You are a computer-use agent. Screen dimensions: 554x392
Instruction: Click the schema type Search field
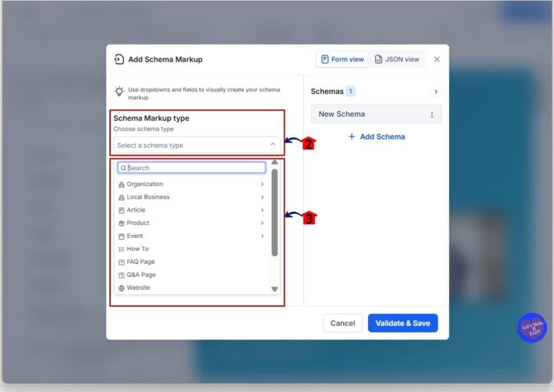tap(195, 168)
